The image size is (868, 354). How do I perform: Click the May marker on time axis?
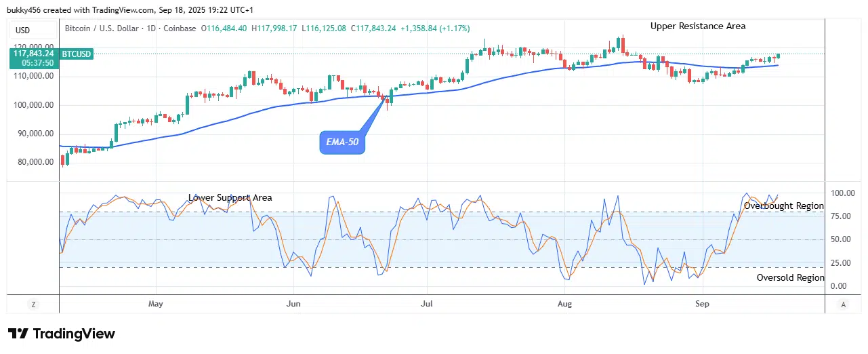(156, 304)
